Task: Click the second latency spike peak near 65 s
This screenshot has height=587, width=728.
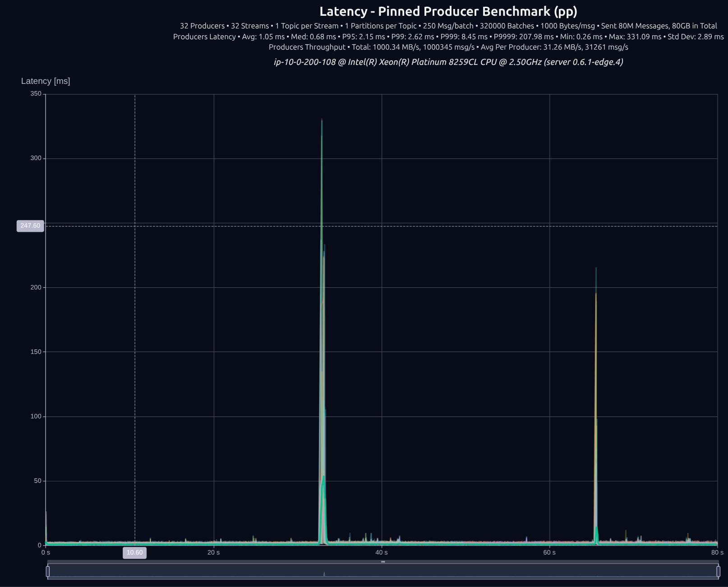Action: [x=596, y=269]
